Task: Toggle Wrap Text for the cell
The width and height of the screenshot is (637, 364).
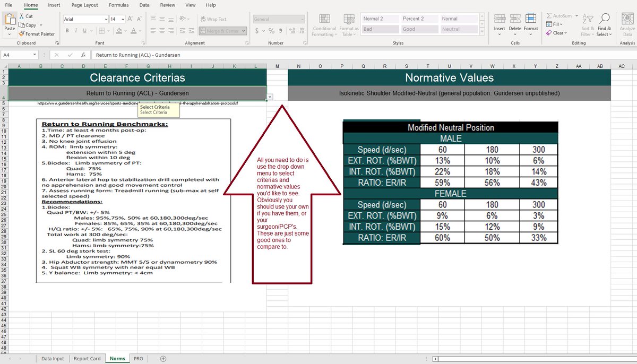Action: 218,19
